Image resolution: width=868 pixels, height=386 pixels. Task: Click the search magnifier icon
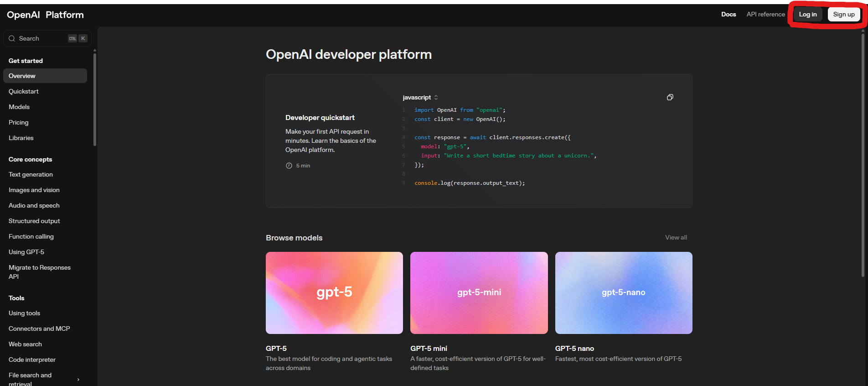pyautogui.click(x=12, y=39)
